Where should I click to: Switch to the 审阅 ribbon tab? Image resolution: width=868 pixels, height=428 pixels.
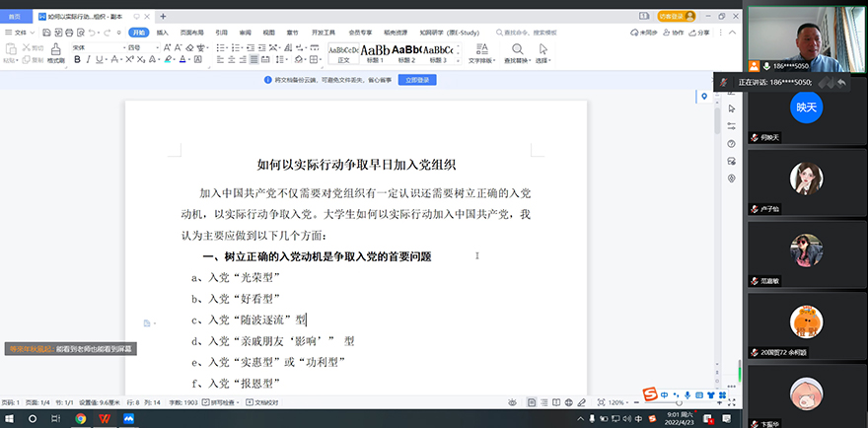[x=246, y=33]
